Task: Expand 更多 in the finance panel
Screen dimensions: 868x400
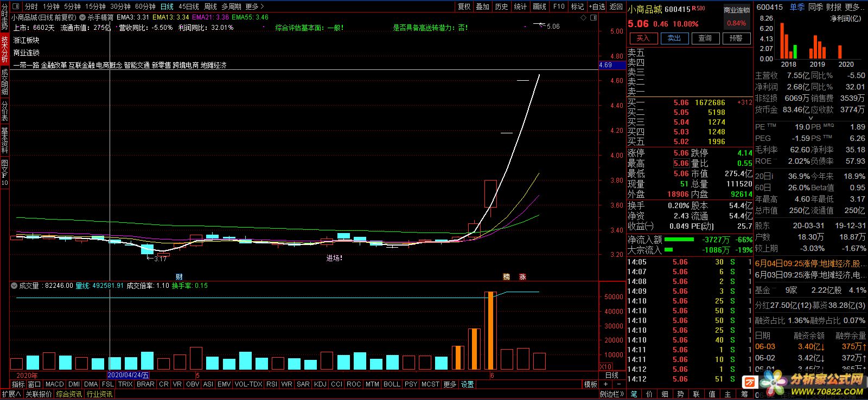Action: (x=854, y=7)
